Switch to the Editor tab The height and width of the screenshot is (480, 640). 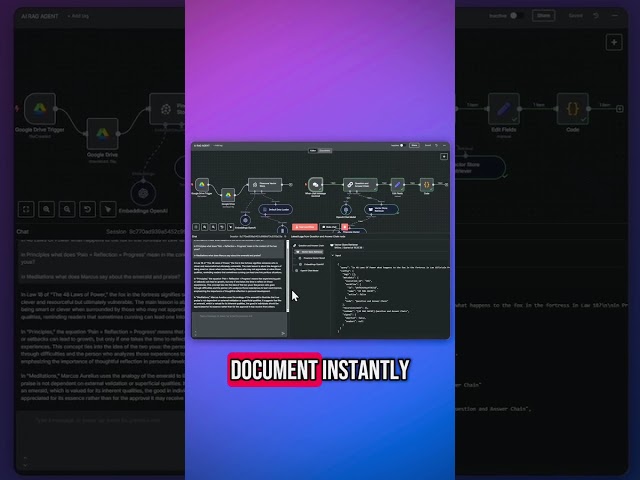point(313,151)
